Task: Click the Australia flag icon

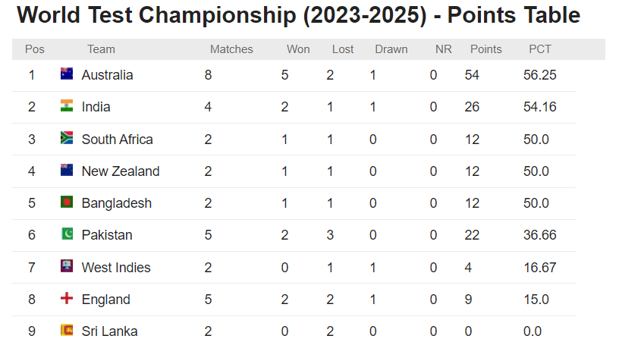Action: (67, 74)
